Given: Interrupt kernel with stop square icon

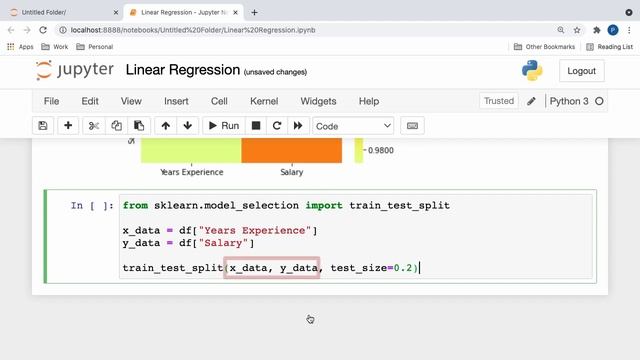Looking at the screenshot, I should pos(256,126).
